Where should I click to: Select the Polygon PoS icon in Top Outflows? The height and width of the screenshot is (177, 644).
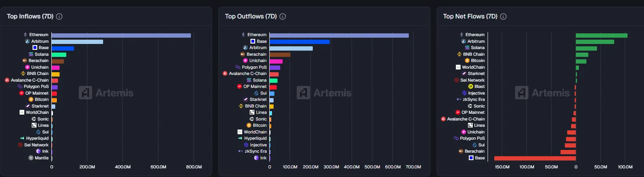click(x=238, y=67)
